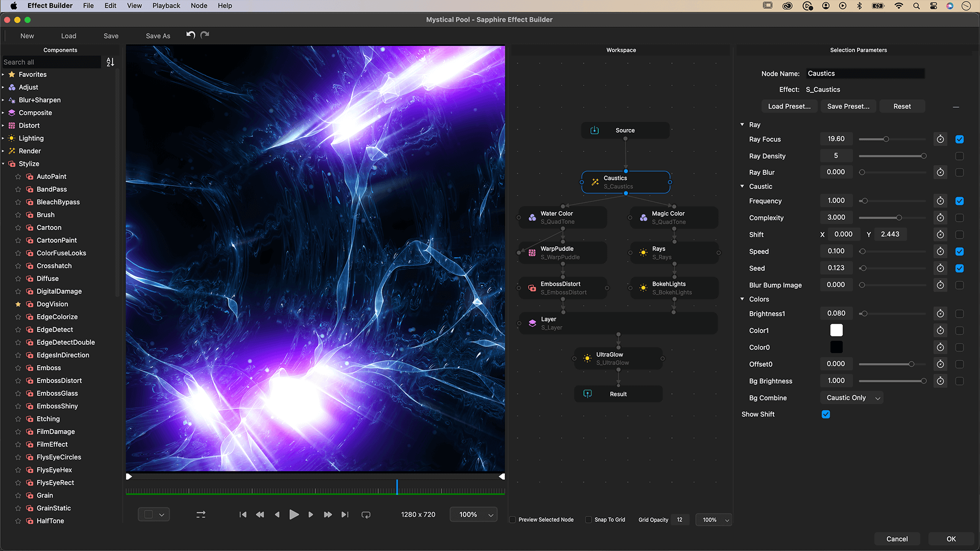The image size is (980, 551).
Task: Click the stopwatch keyframe icon for Ray Focus
Action: coord(940,139)
